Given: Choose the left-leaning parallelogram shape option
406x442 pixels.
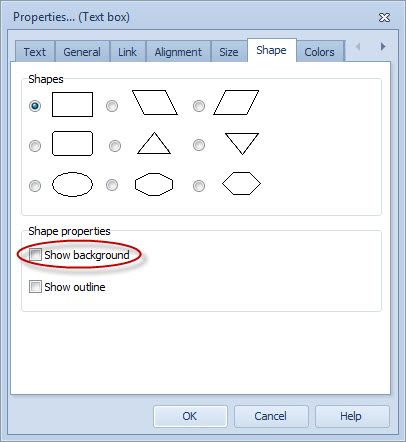Looking at the screenshot, I should click(x=112, y=106).
